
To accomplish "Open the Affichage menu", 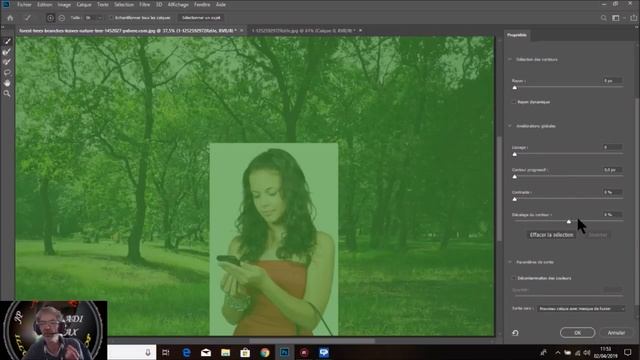I will pos(178,4).
